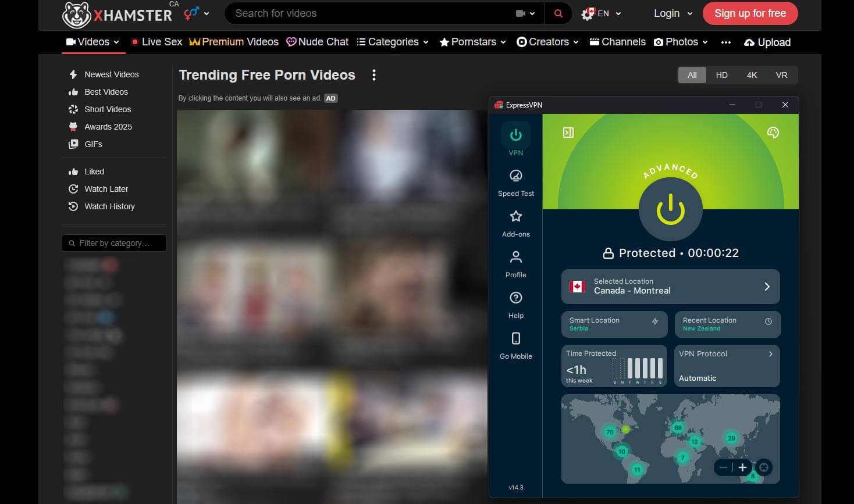Click the Upload link
Image resolution: width=854 pixels, height=504 pixels.
point(767,42)
